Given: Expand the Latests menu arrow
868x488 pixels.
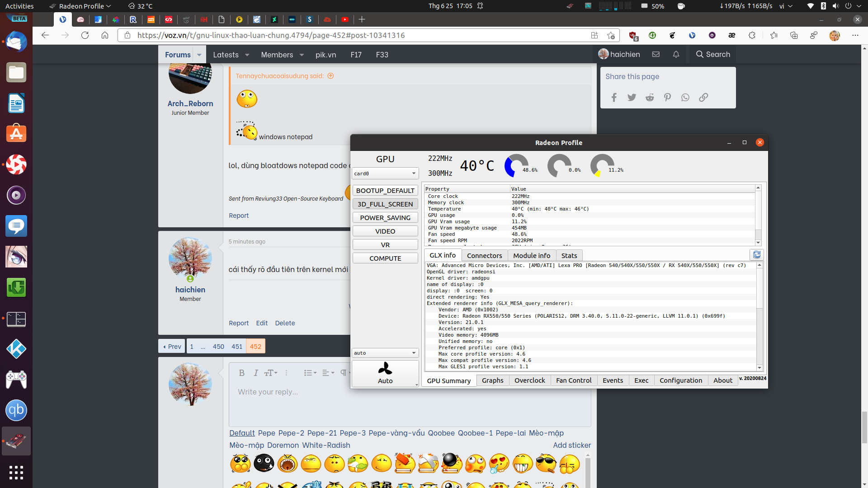Looking at the screenshot, I should tap(247, 55).
